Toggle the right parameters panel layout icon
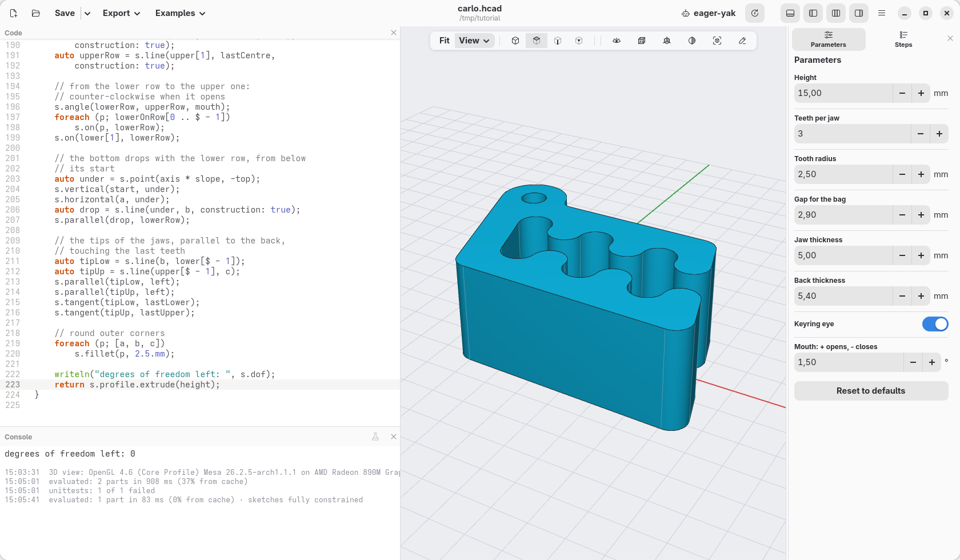960x560 pixels. (859, 13)
